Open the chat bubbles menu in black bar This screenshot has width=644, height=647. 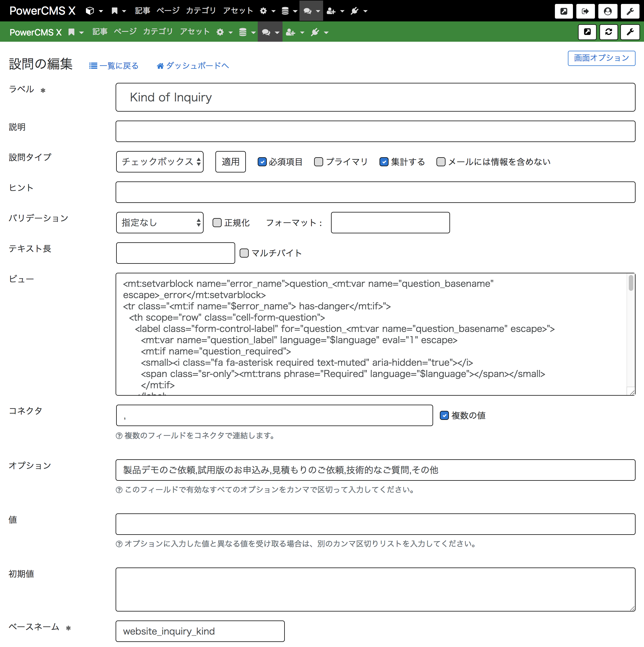coord(311,11)
